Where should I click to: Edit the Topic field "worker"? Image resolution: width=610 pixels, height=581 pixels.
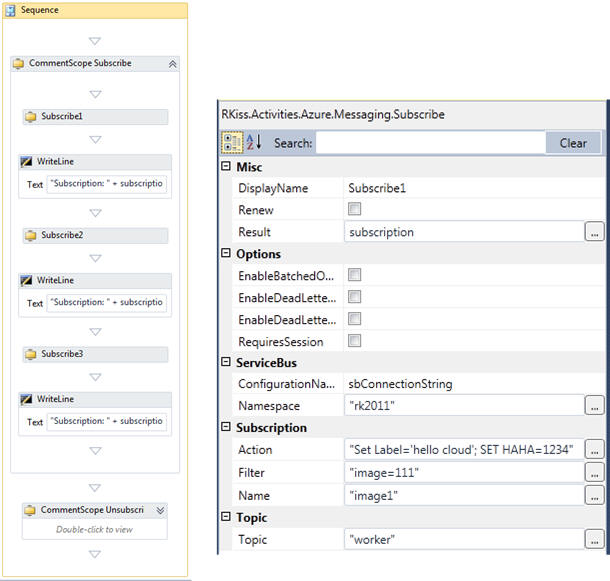[x=464, y=539]
